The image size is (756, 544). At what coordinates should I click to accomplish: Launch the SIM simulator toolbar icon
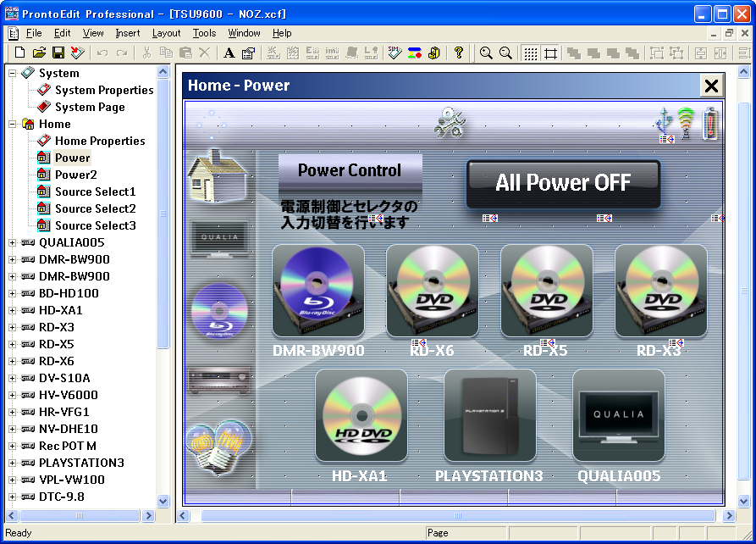(x=395, y=53)
